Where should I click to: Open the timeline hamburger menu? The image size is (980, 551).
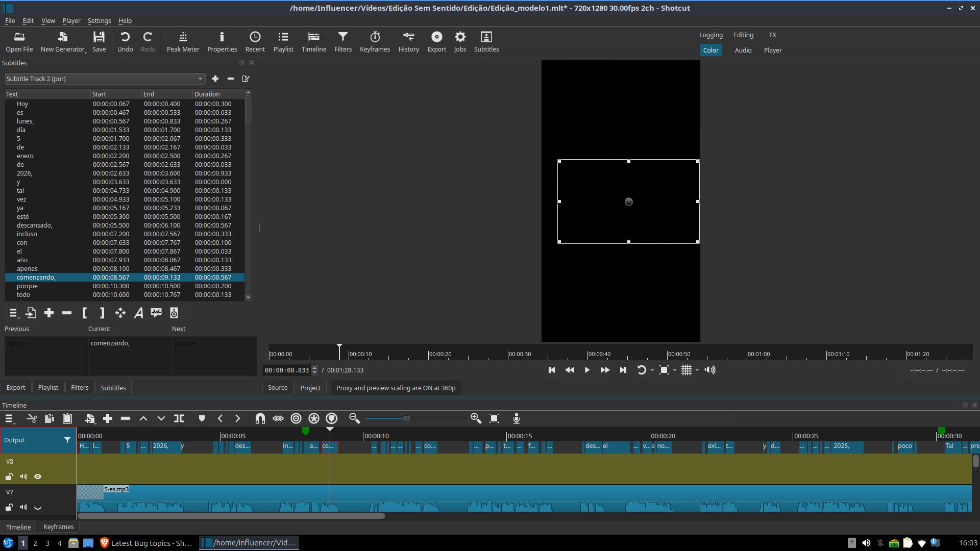9,418
